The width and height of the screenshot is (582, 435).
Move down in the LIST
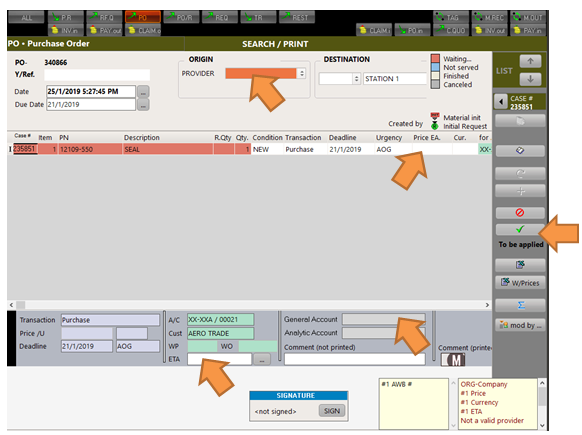point(530,79)
